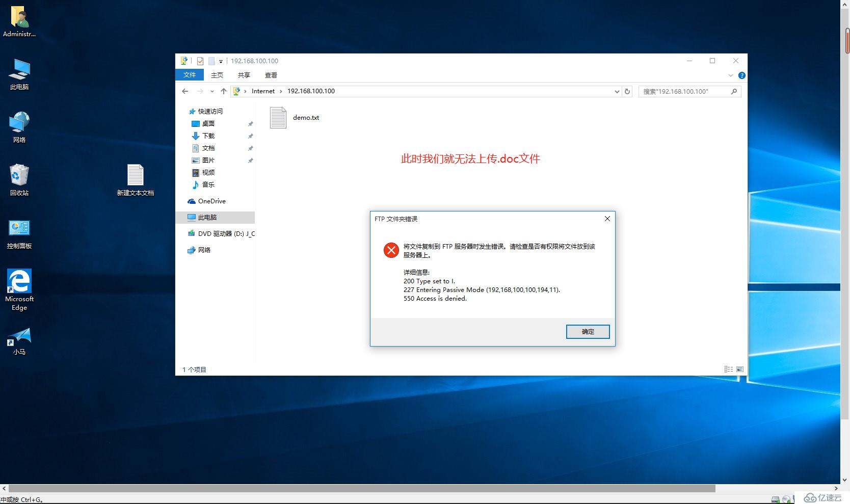Click 192.168.100.100 in the address breadcrumb
The width and height of the screenshot is (850, 504).
311,91
